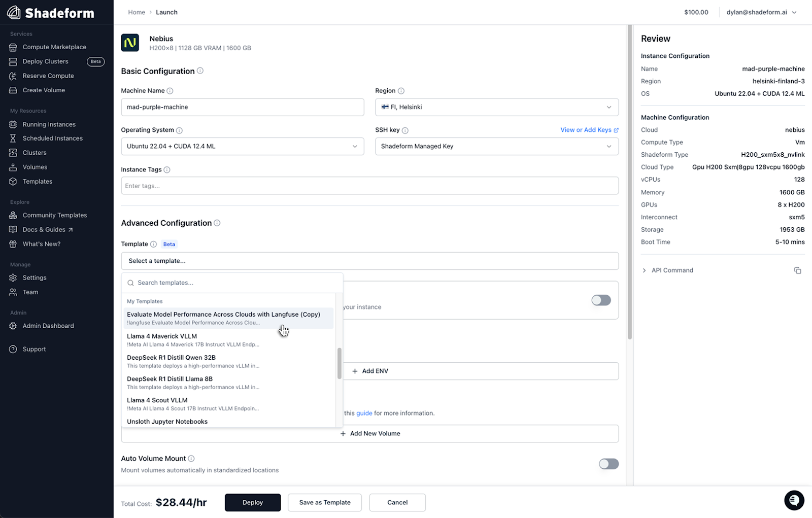Toggle the switch beside your instance option

point(601,300)
